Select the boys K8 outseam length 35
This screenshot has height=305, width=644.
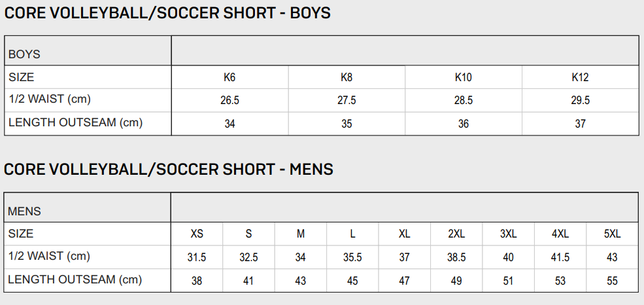(x=347, y=124)
